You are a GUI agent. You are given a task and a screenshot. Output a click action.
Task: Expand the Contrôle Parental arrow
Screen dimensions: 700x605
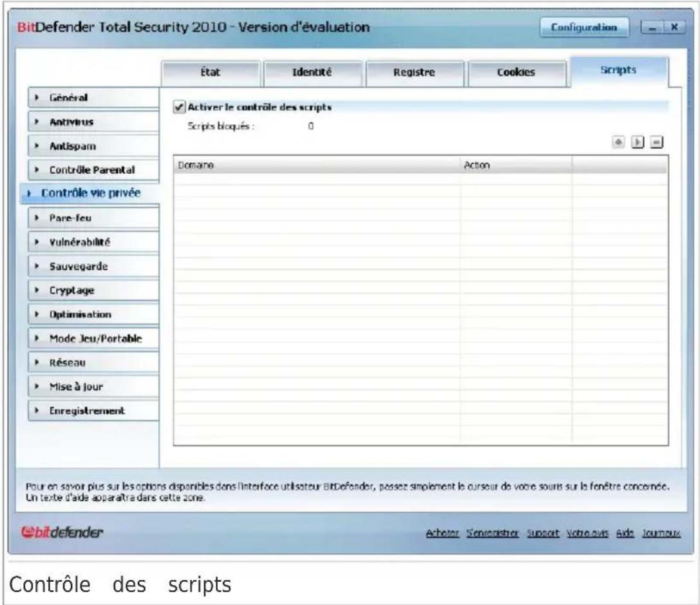click(37, 169)
